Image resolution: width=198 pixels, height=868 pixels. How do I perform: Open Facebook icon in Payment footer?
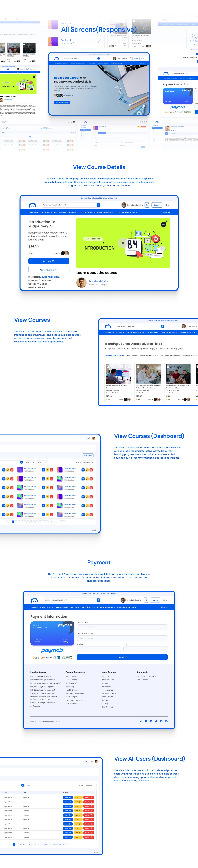point(161,721)
